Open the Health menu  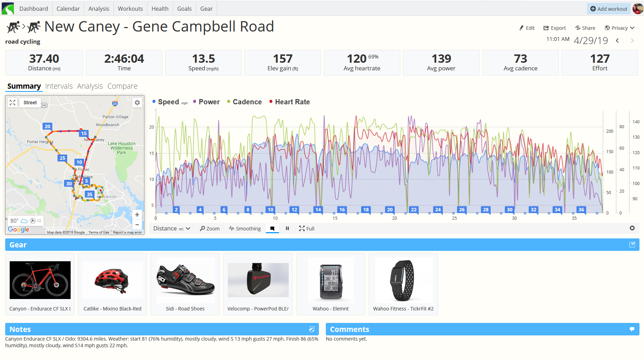tap(160, 9)
